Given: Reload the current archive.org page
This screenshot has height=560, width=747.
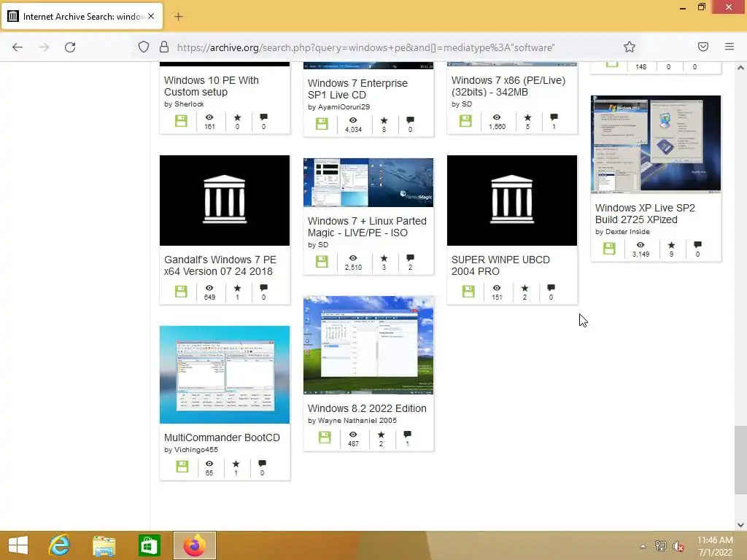Looking at the screenshot, I should click(70, 47).
